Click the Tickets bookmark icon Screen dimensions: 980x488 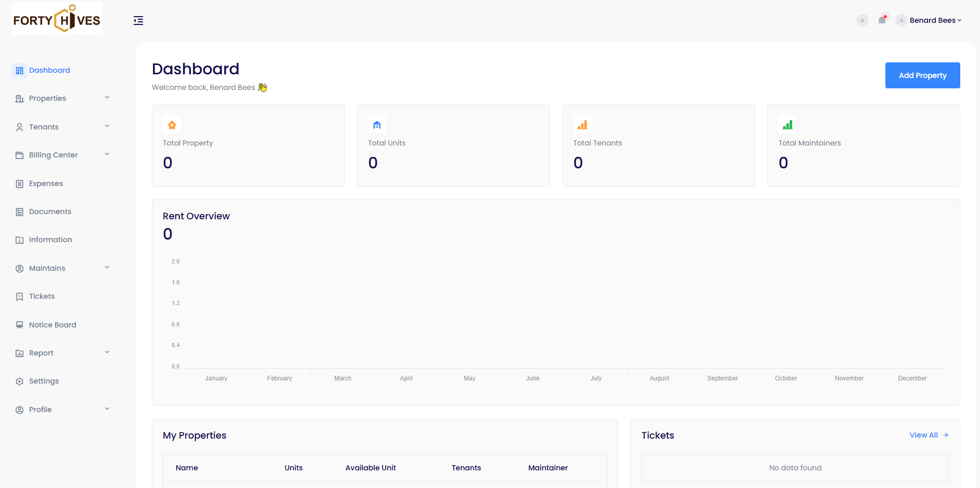[19, 296]
